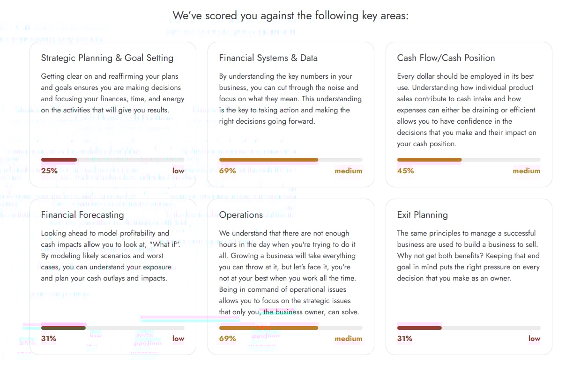Click Financial Forecasting 31% progress bar
This screenshot has width=588, height=371.
[x=112, y=327]
